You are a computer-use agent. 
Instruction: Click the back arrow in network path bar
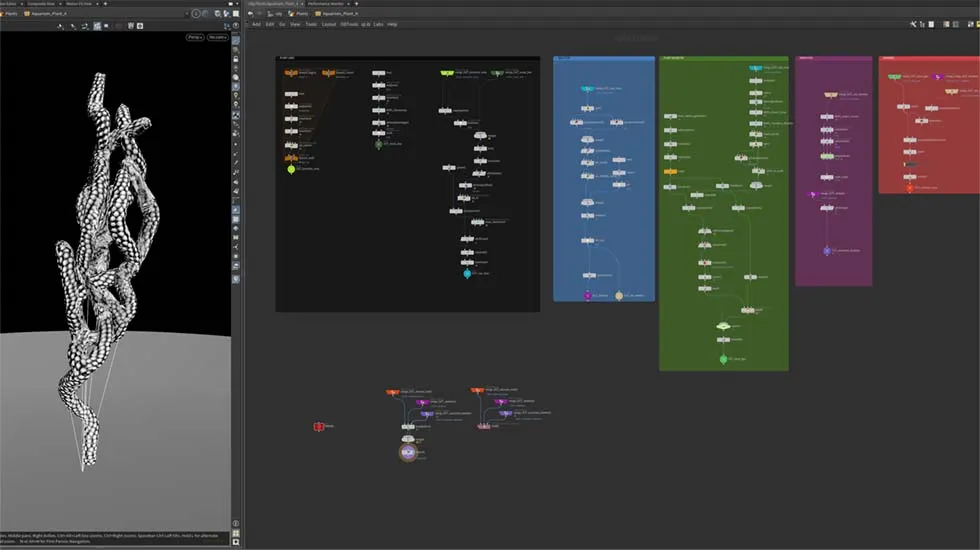pos(250,14)
